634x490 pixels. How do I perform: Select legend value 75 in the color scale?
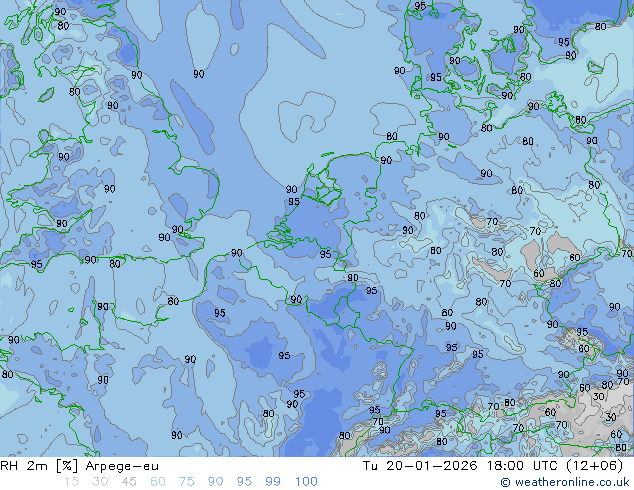[x=186, y=482]
